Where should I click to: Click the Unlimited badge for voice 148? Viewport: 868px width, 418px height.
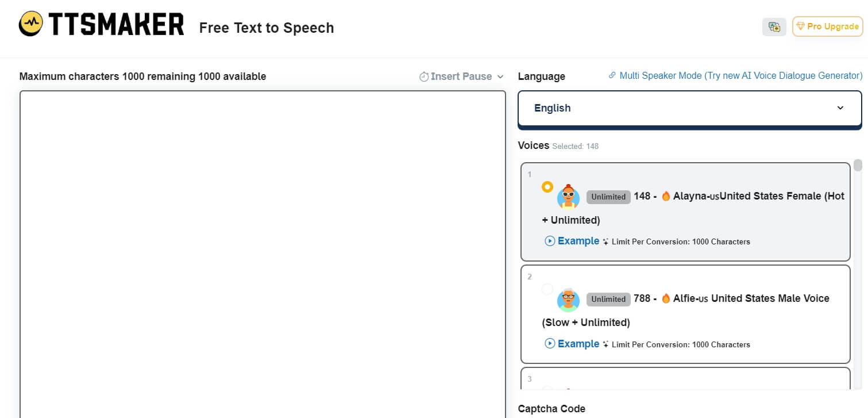coord(608,197)
